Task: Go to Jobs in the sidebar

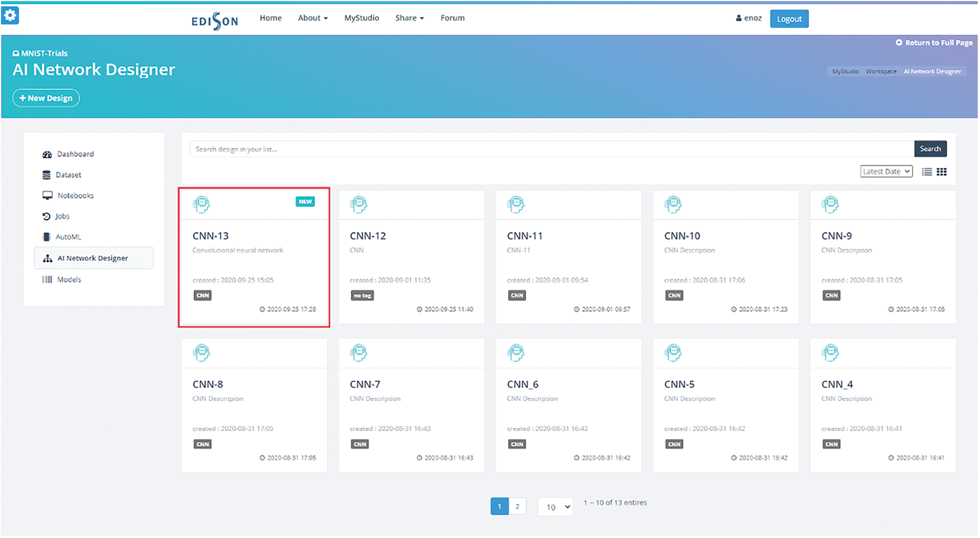Action: click(x=62, y=216)
